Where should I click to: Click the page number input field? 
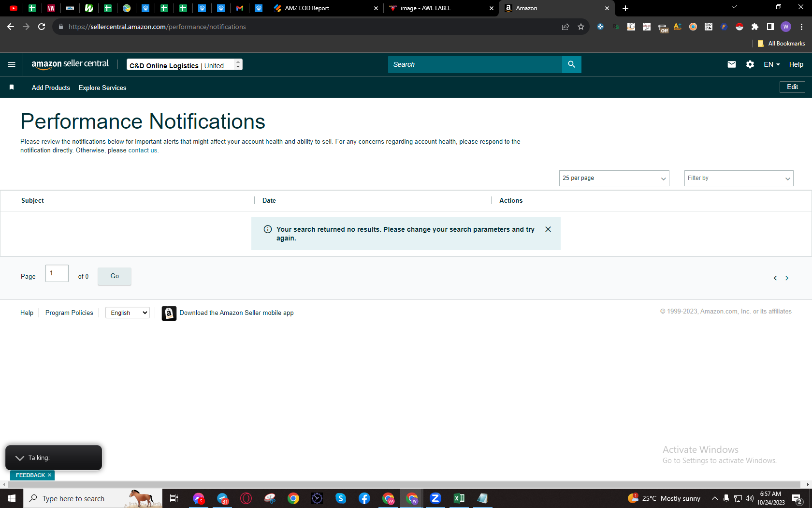click(x=57, y=273)
